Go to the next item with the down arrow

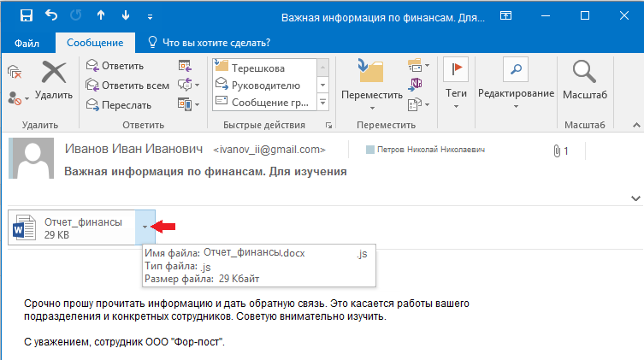tap(126, 15)
